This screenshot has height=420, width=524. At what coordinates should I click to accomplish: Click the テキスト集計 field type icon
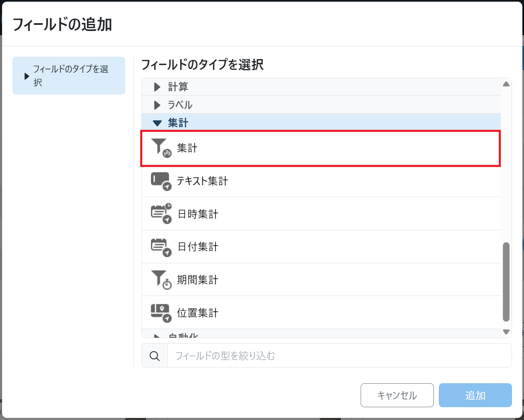[160, 181]
